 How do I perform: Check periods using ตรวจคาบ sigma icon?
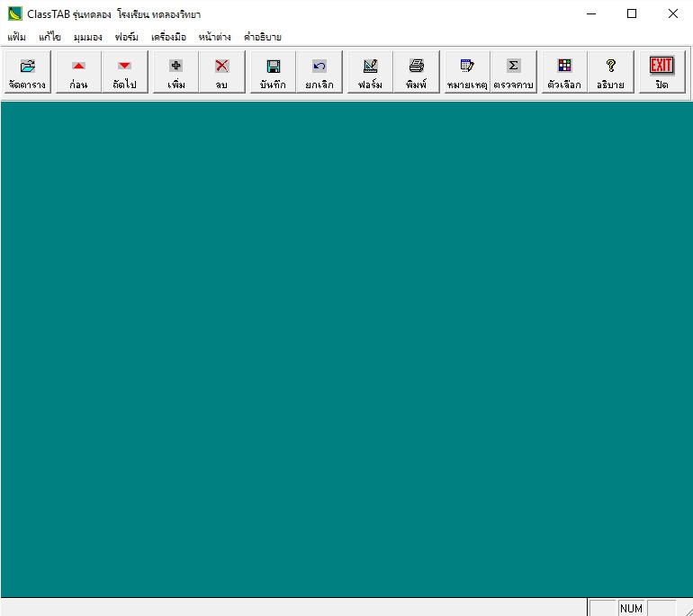pyautogui.click(x=513, y=72)
